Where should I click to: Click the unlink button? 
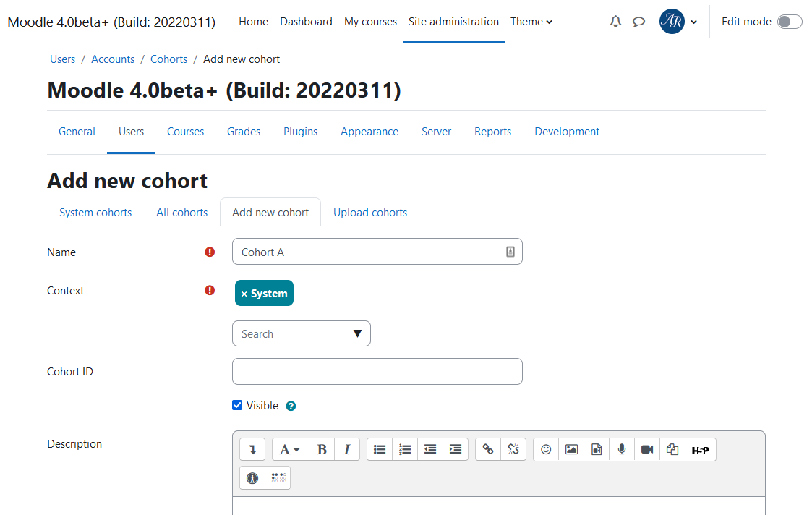[x=513, y=449]
